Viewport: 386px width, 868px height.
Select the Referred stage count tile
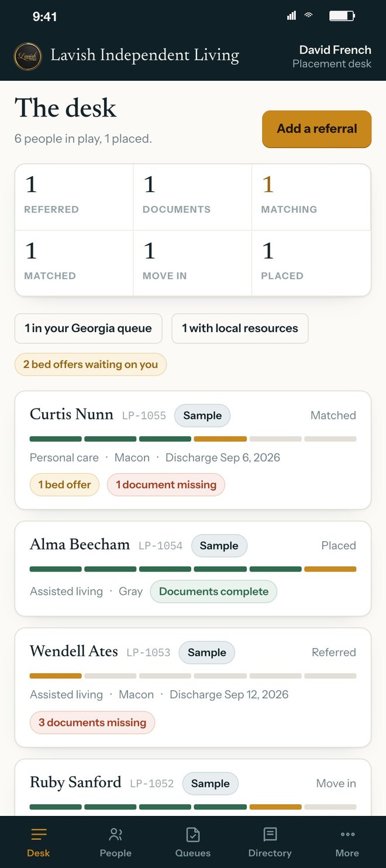pyautogui.click(x=74, y=197)
